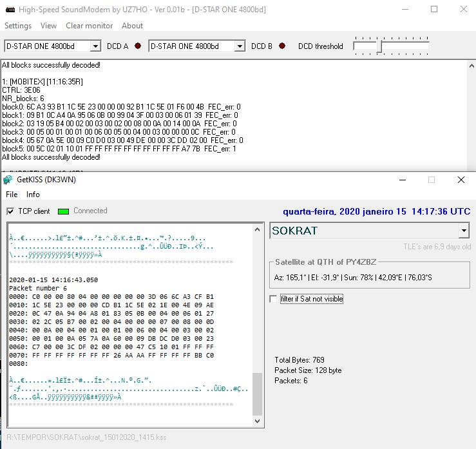Click block5 line with FEC_err 1
The image size is (476, 449).
click(119, 149)
